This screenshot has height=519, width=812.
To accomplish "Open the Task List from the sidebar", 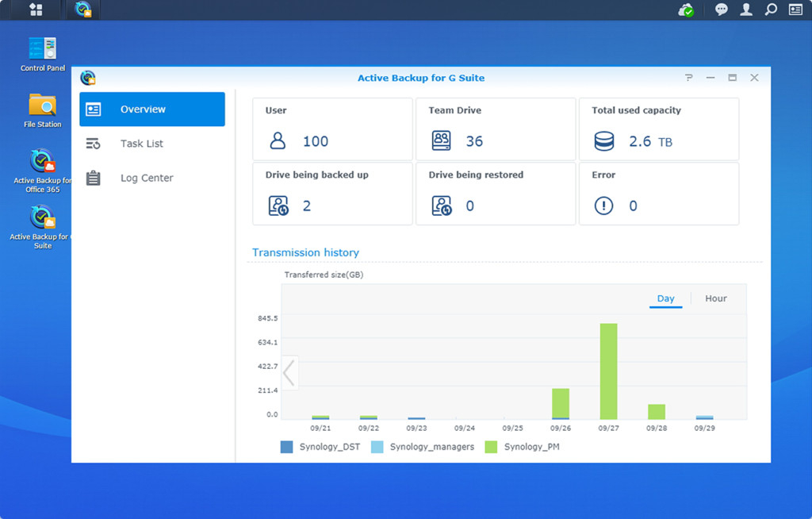I will [143, 144].
